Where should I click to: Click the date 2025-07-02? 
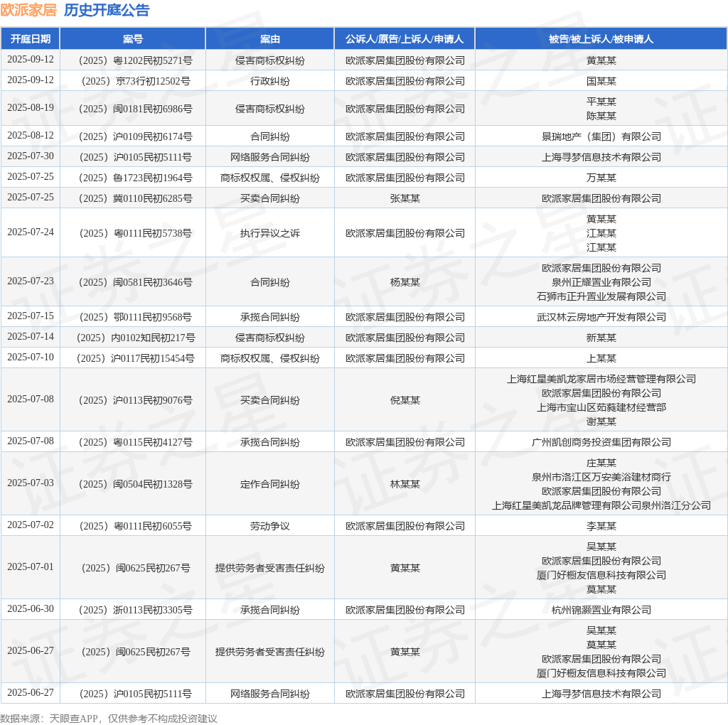(31, 525)
